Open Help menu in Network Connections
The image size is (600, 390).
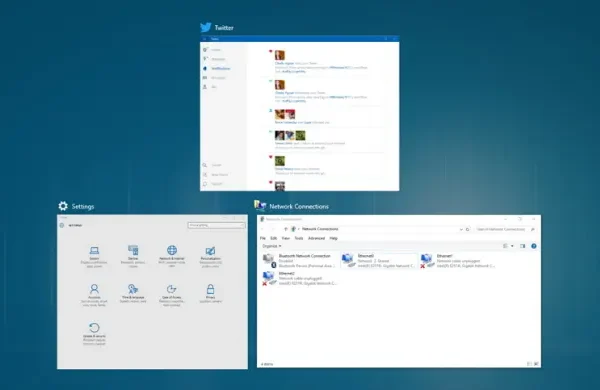(x=334, y=238)
